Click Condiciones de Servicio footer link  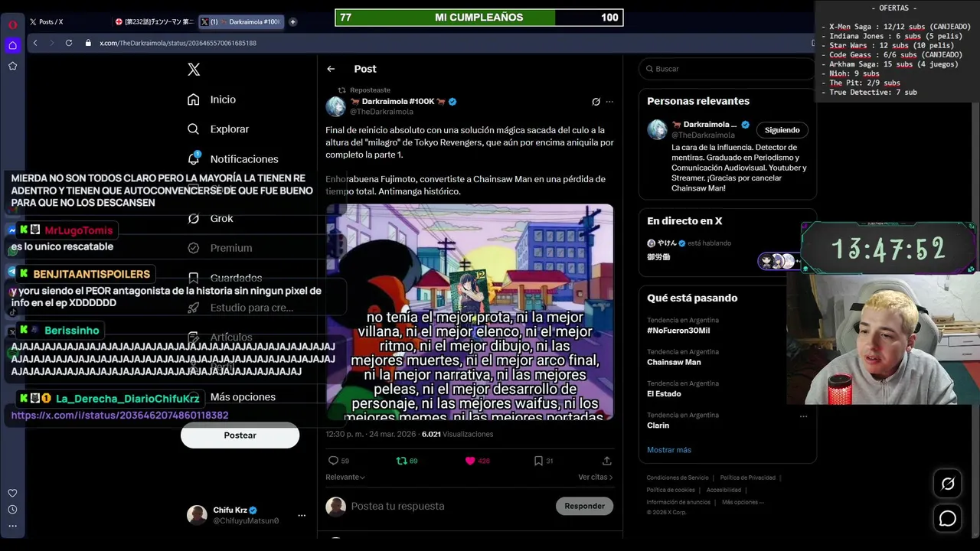coord(678,478)
